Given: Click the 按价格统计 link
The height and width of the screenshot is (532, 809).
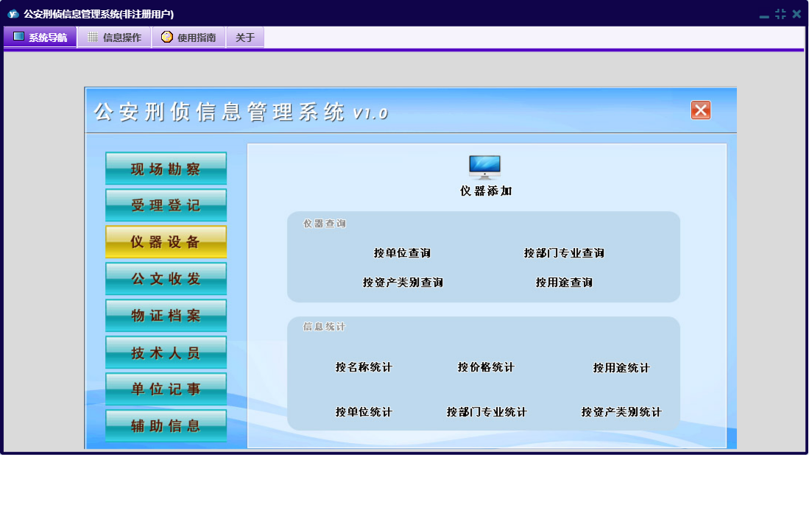Looking at the screenshot, I should click(486, 367).
